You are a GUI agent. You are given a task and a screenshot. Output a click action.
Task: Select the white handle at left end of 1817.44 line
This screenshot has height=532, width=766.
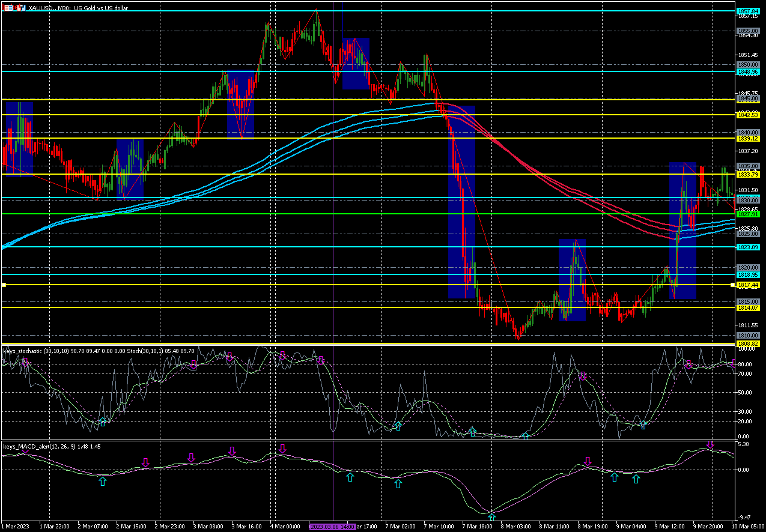pos(4,285)
